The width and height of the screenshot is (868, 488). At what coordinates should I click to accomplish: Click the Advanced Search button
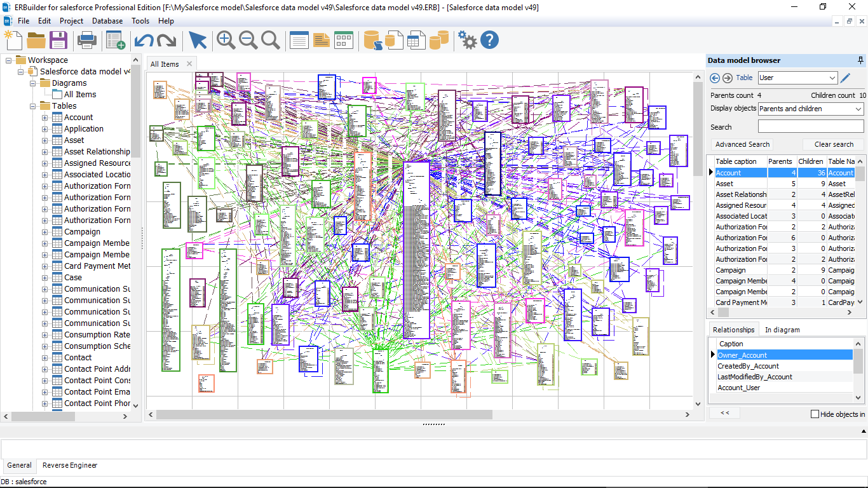coord(742,144)
